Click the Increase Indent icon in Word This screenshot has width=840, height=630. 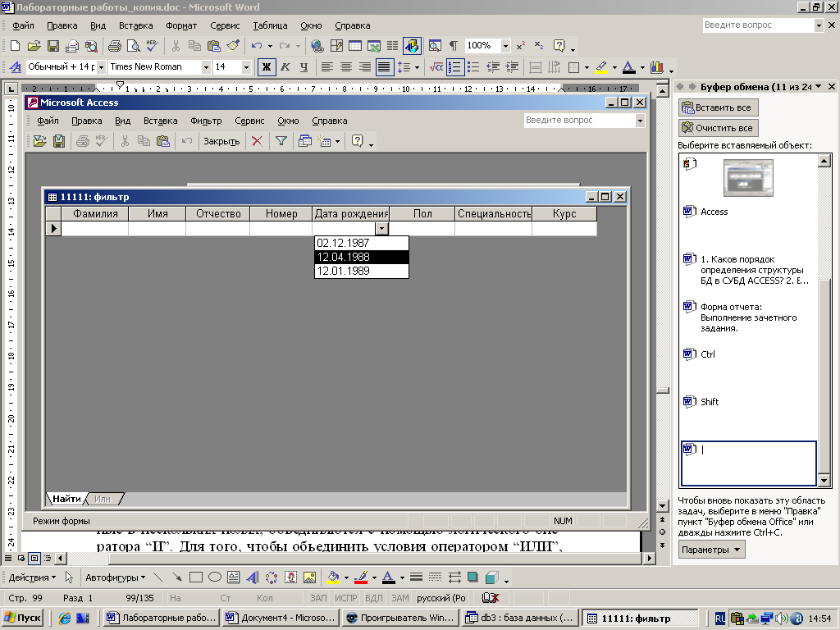[512, 67]
